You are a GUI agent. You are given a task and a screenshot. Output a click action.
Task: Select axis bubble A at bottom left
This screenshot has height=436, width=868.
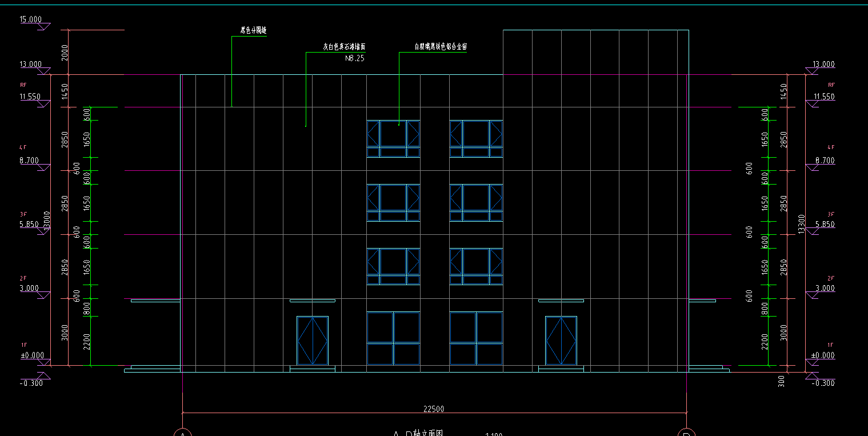[x=182, y=433]
